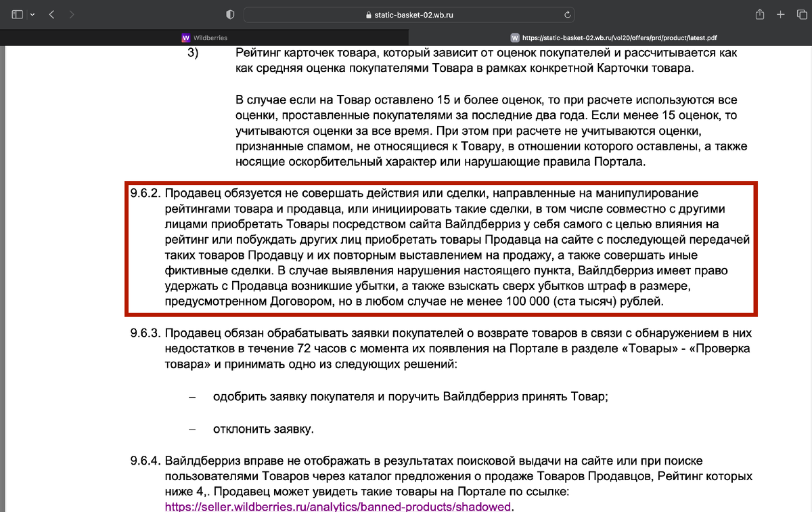Viewport: 812px width, 512px height.
Task: Click the W favicon on the Wildberries tab
Action: [185, 37]
